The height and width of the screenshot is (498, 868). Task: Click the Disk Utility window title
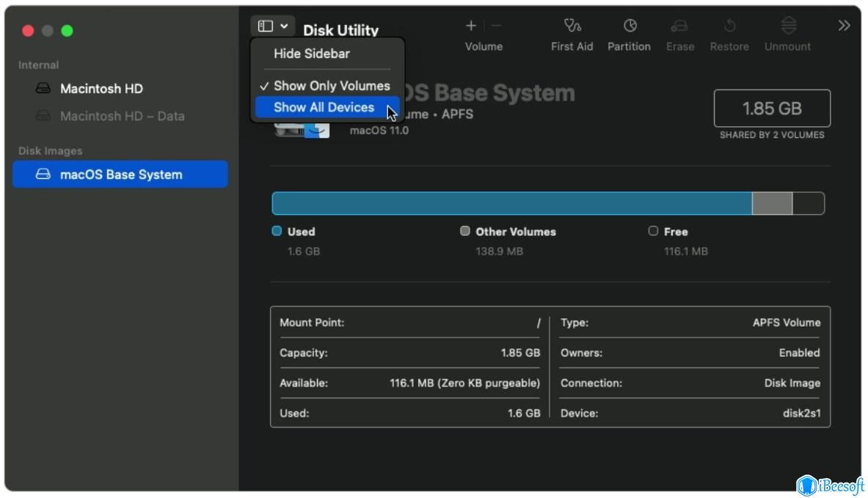pyautogui.click(x=340, y=30)
